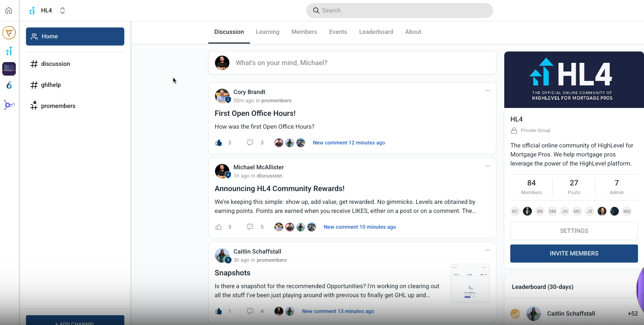Open "New comment 12 minutes ago" link
This screenshot has height=325, width=644.
click(349, 143)
